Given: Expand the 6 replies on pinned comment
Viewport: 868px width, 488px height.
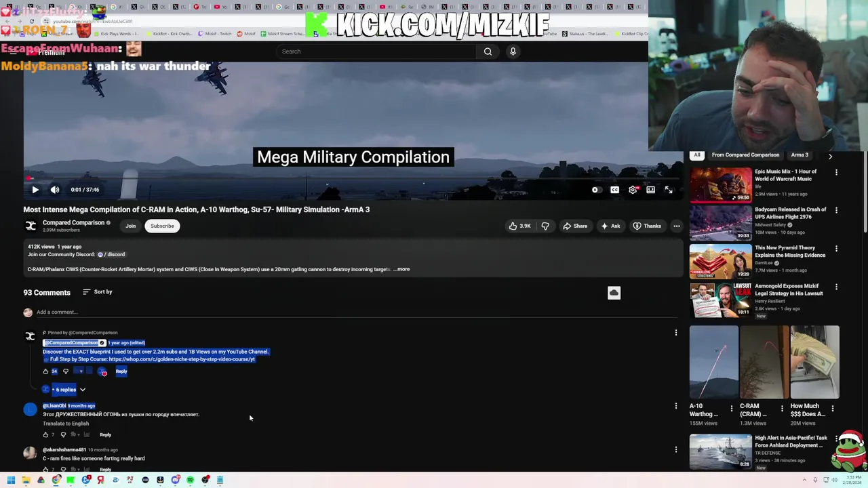Looking at the screenshot, I should (65, 390).
